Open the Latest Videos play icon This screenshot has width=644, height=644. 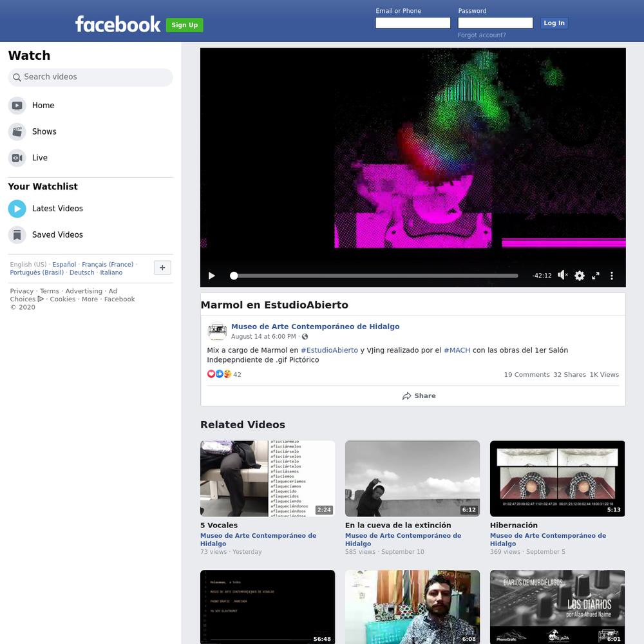pyautogui.click(x=17, y=209)
